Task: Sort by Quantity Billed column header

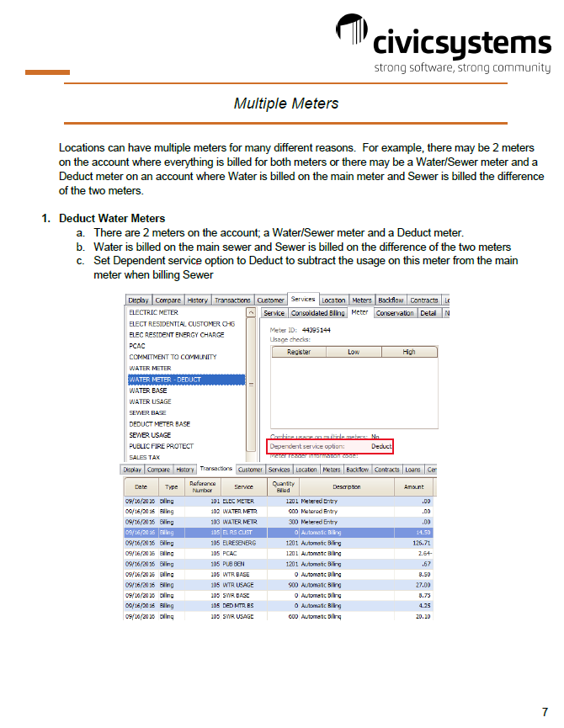Action: click(x=283, y=486)
